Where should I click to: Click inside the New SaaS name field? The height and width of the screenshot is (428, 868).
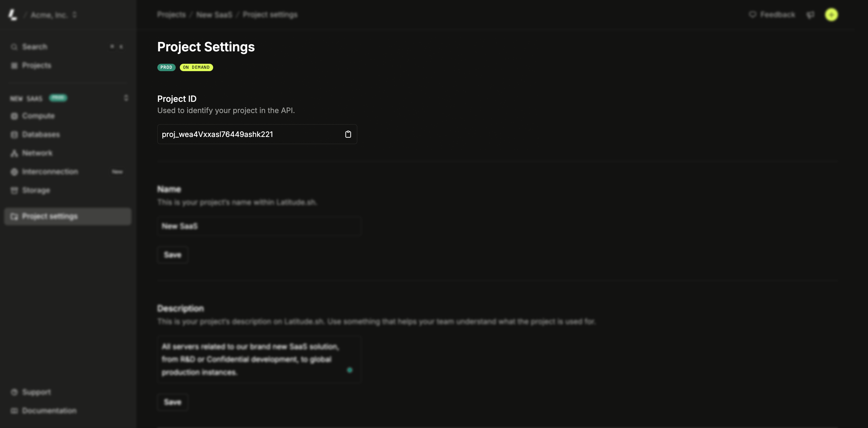pos(259,226)
